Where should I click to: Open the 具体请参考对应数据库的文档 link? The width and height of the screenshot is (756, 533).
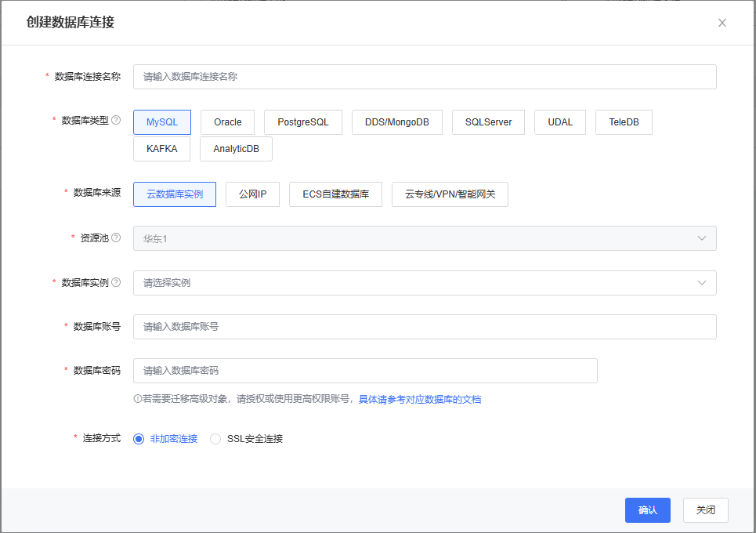[x=420, y=400]
